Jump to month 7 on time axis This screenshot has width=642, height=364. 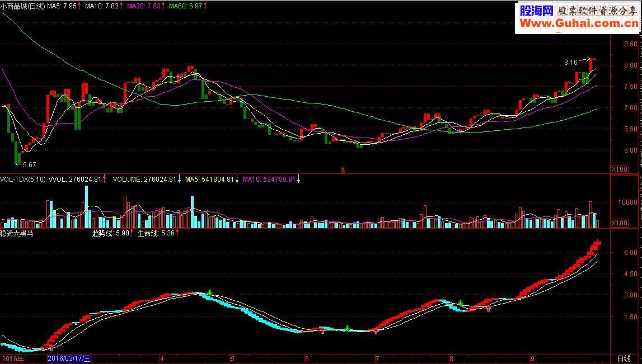(x=377, y=358)
